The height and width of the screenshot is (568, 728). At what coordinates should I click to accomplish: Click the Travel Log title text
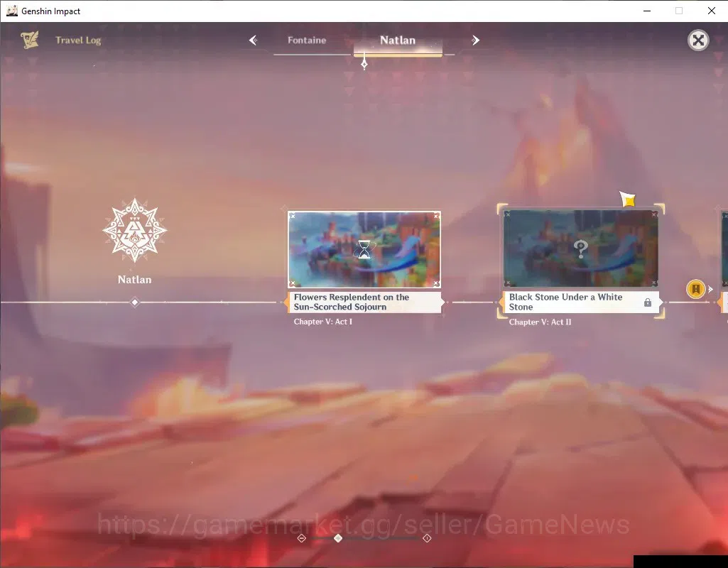point(78,40)
